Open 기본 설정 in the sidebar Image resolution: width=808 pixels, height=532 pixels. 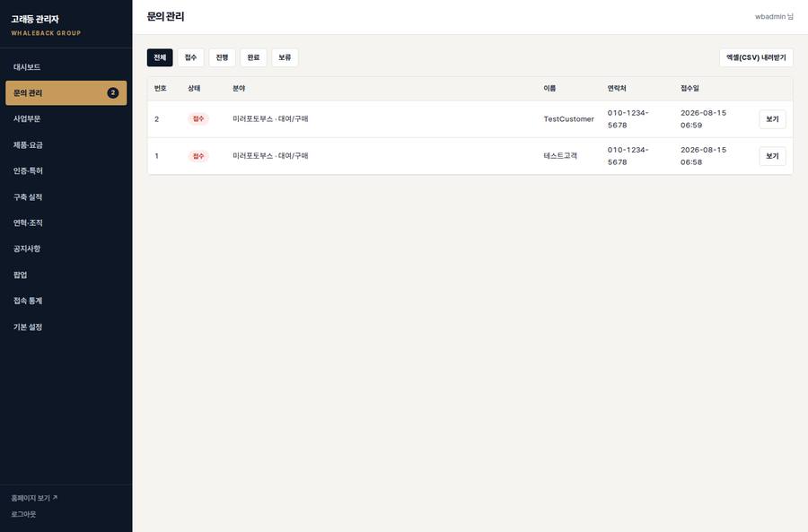(x=66, y=327)
